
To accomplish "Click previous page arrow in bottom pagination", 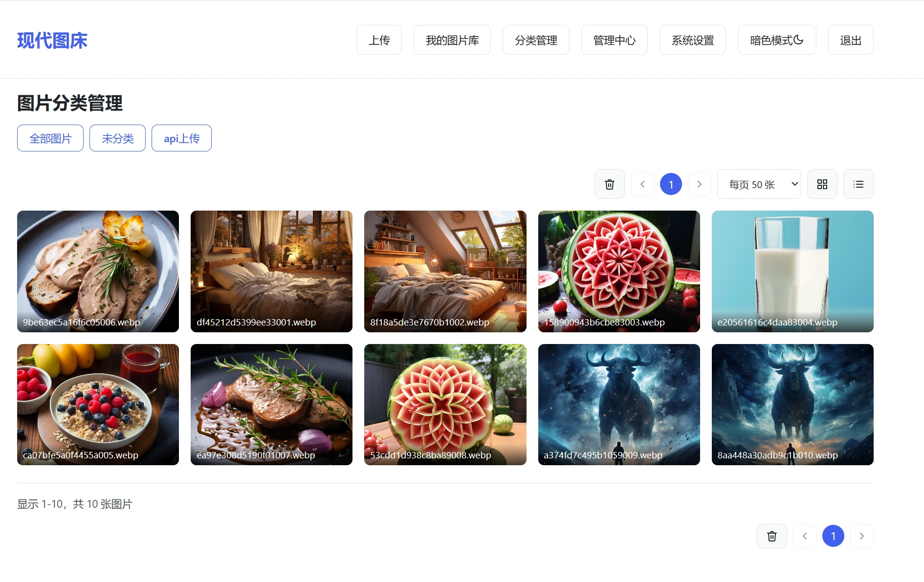I will [805, 536].
